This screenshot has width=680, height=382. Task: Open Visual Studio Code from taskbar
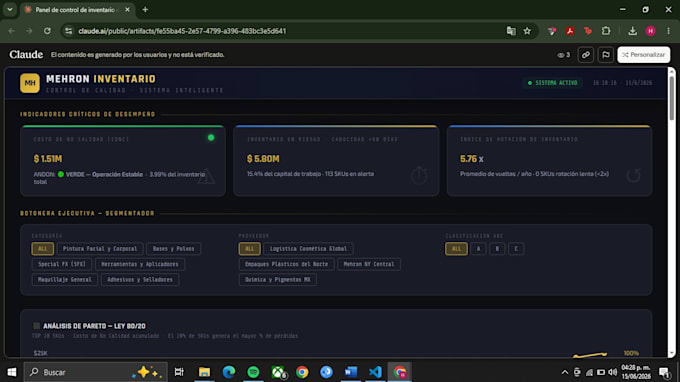pos(375,372)
